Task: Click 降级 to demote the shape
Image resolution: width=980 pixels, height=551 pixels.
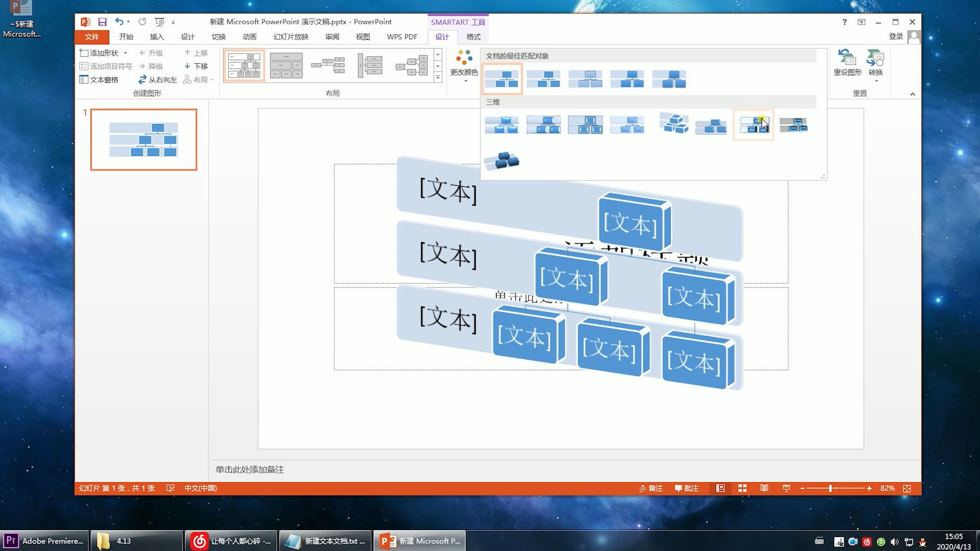Action: pos(151,66)
